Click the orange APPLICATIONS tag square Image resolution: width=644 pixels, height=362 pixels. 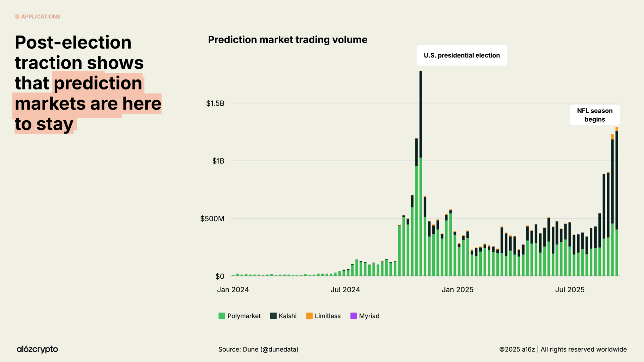click(17, 16)
